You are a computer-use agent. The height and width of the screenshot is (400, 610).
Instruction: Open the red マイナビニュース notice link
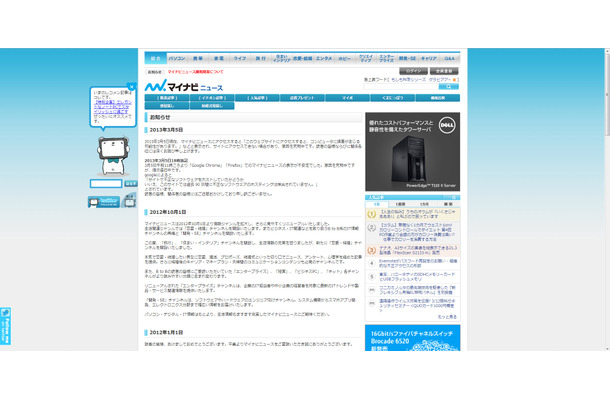[x=196, y=72]
